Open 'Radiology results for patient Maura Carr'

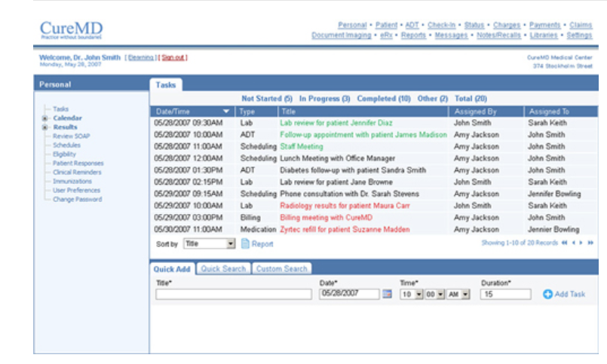click(x=345, y=206)
